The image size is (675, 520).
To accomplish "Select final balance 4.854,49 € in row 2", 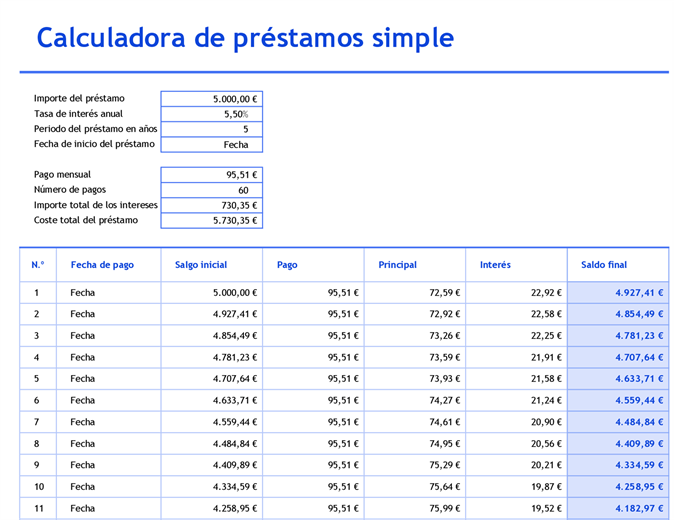I will (x=618, y=314).
